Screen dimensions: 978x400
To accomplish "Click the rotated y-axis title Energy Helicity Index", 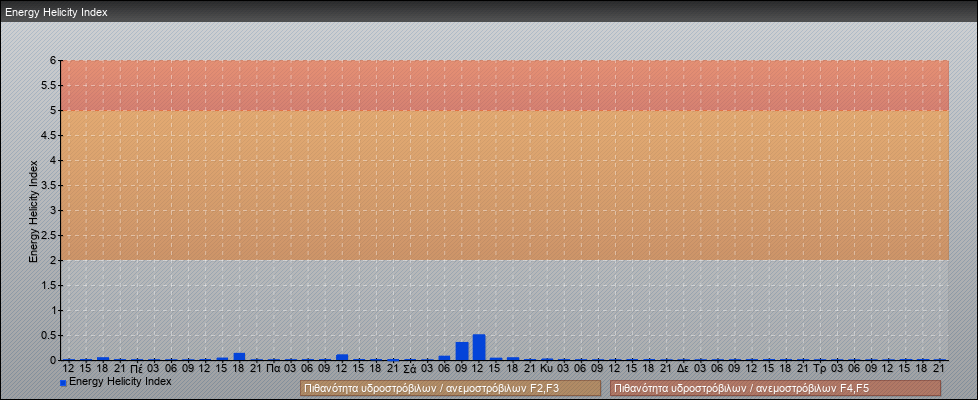I will [x=34, y=211].
